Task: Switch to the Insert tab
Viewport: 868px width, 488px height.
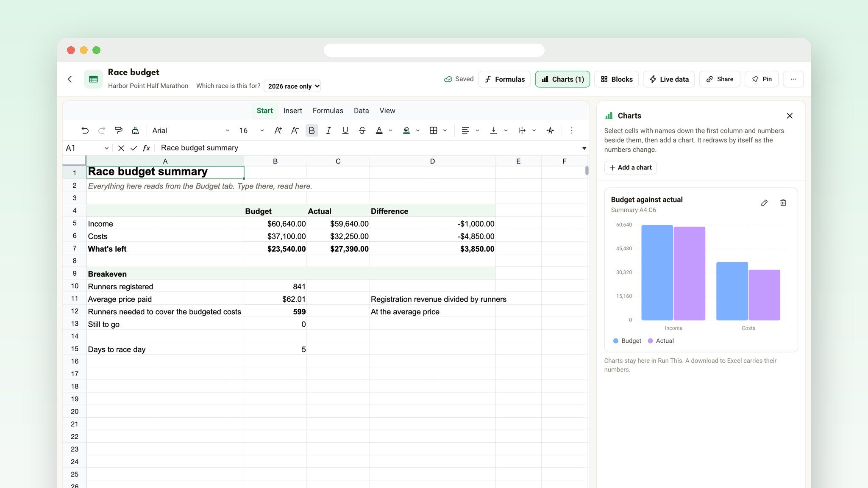Action: point(292,111)
